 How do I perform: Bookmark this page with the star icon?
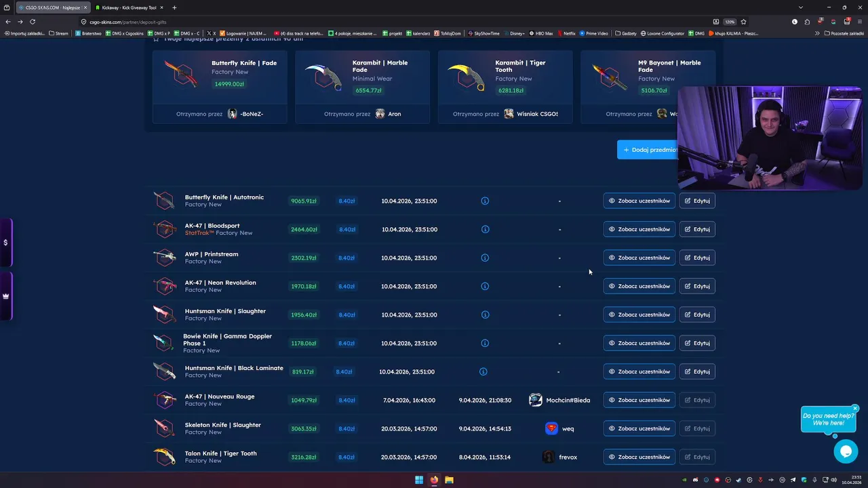tap(743, 22)
